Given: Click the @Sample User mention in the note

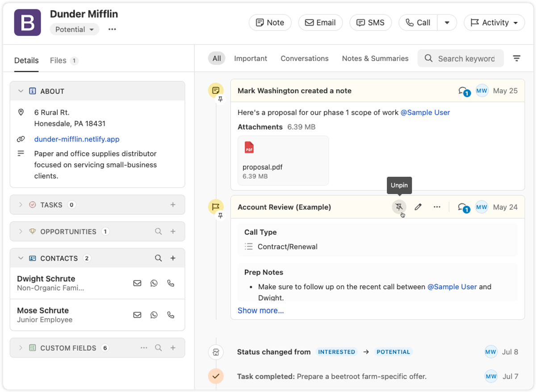Looking at the screenshot, I should coord(425,113).
